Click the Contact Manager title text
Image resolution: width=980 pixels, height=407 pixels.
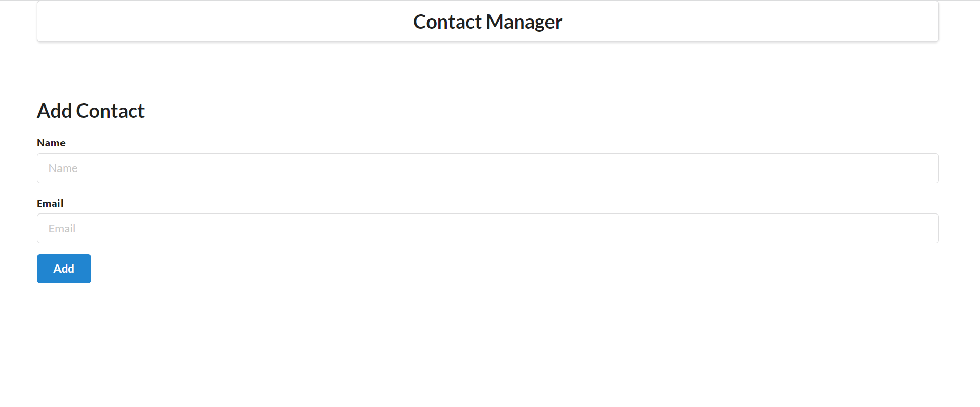coord(487,22)
